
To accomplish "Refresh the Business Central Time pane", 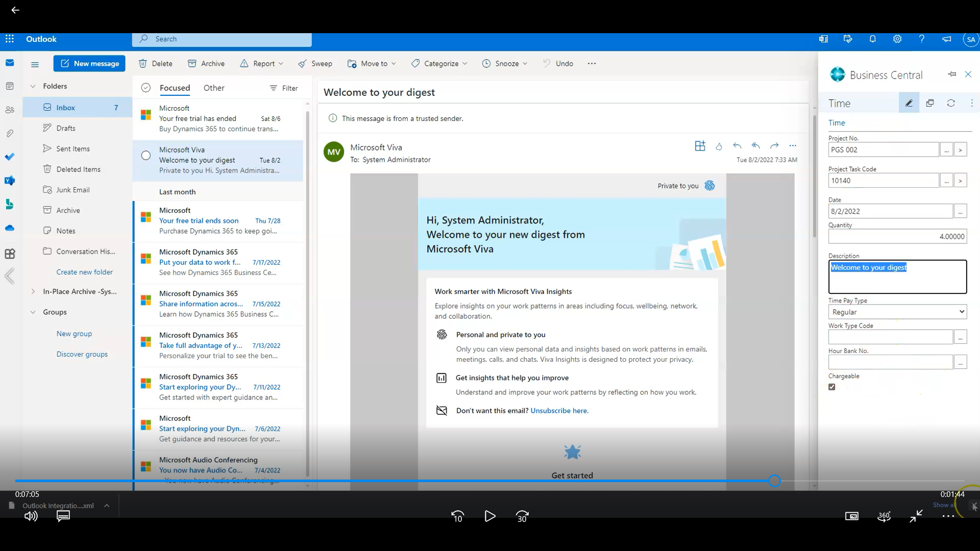I will click(951, 103).
